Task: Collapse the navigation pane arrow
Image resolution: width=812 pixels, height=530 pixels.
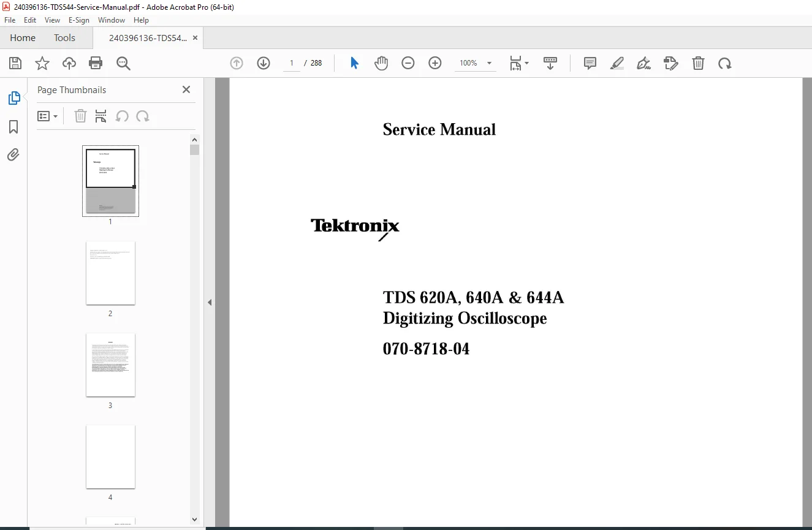Action: (210, 302)
